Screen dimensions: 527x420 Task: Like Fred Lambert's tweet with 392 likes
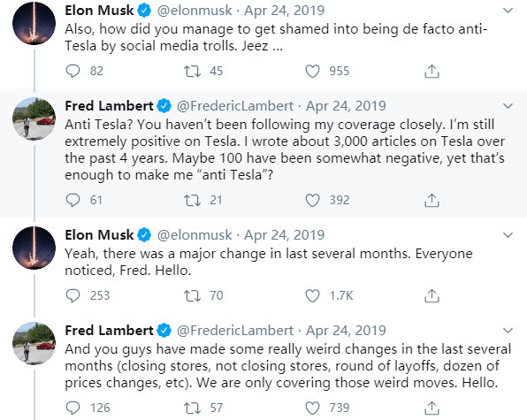(312, 200)
